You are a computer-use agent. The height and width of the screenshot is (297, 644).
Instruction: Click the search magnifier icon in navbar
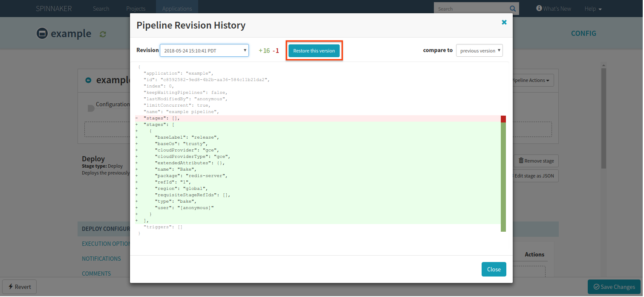[x=513, y=9]
